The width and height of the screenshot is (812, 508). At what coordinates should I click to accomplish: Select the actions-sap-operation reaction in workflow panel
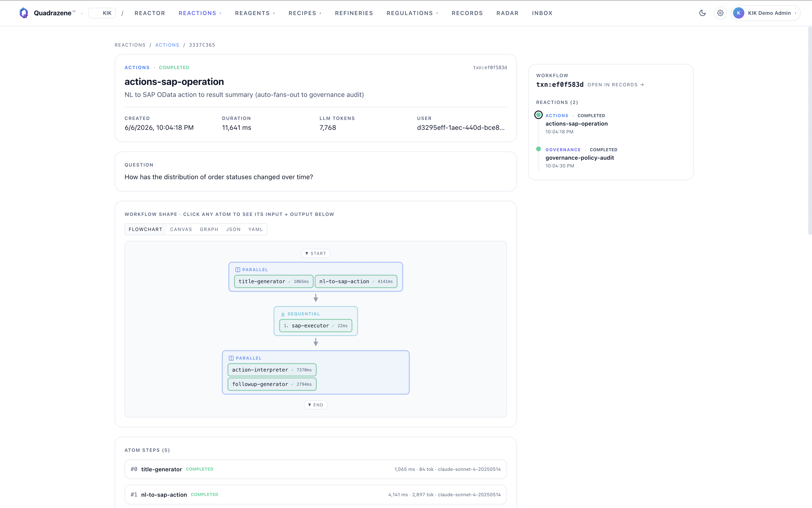(x=576, y=123)
